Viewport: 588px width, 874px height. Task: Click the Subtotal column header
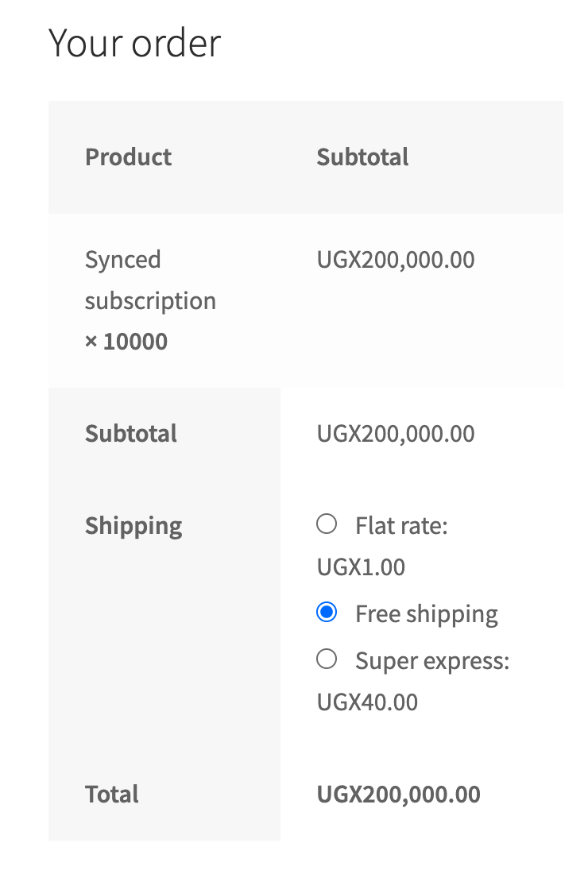[362, 157]
